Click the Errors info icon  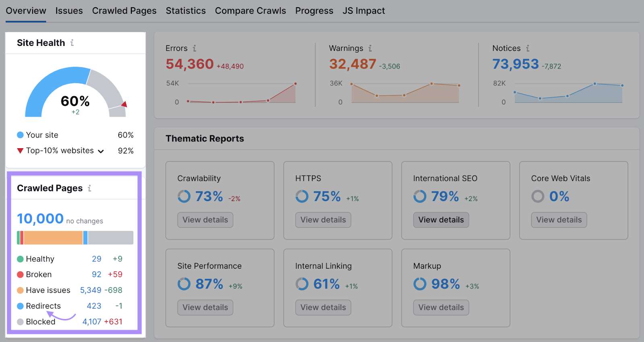(195, 48)
